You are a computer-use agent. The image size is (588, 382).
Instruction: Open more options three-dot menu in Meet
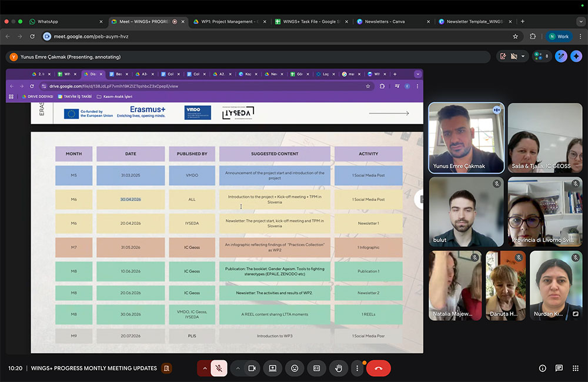[357, 368]
